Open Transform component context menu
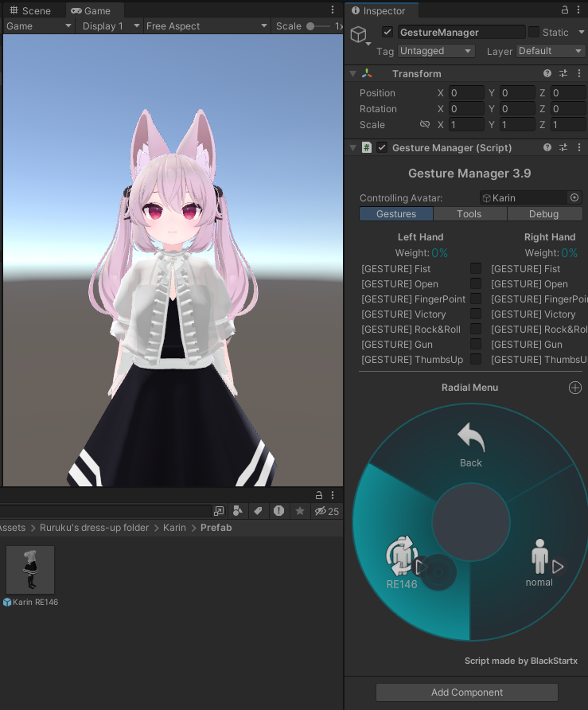588x710 pixels. (579, 73)
